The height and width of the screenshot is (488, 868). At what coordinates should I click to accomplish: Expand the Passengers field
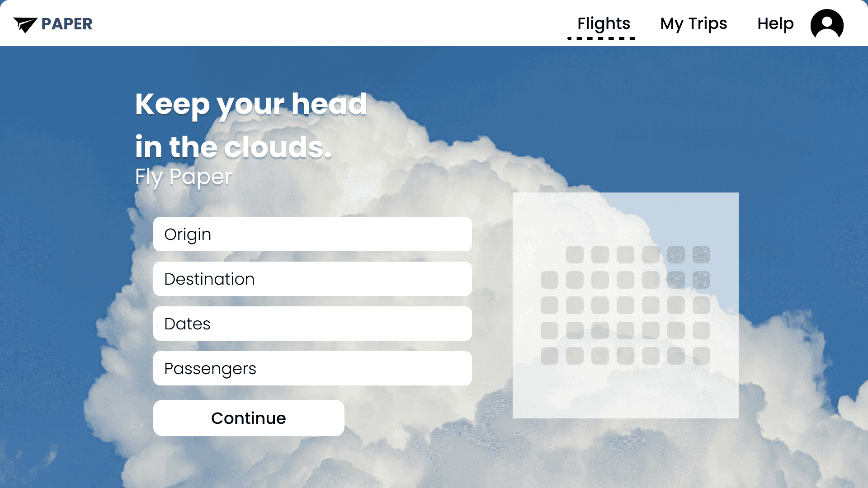click(312, 368)
